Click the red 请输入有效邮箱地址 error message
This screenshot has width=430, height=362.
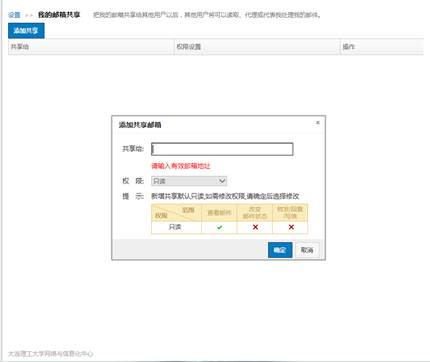[x=181, y=166]
